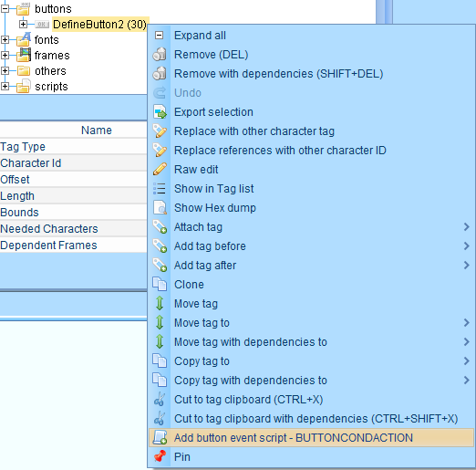Click the Cut to tag clipboard scissors icon

point(160,399)
